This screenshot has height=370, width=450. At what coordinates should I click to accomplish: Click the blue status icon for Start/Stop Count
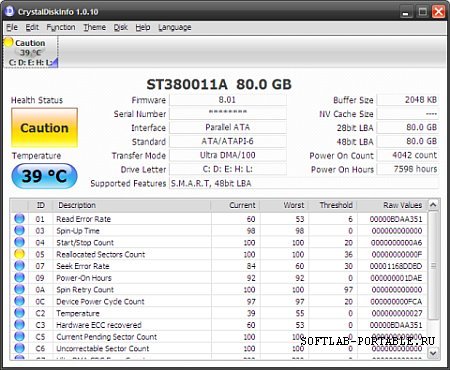20,242
